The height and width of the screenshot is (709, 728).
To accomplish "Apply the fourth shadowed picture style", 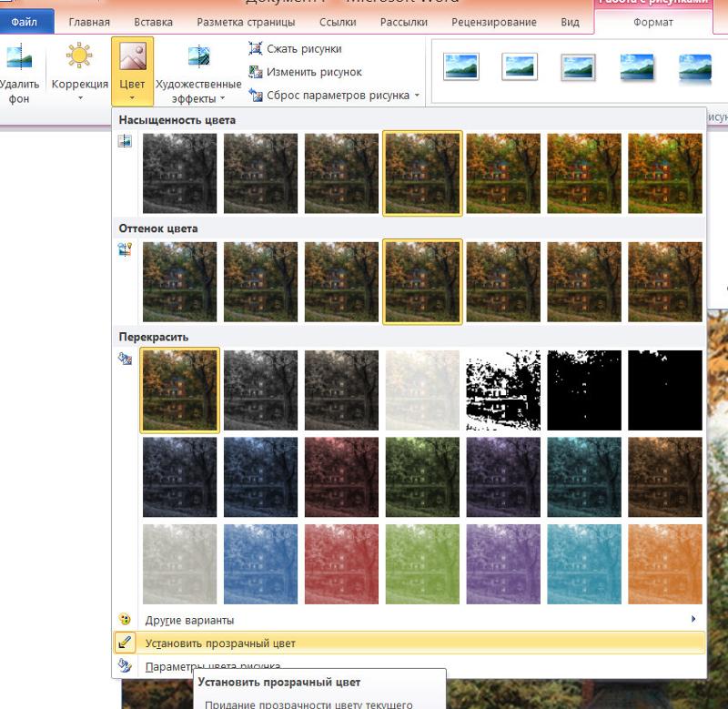I will tap(637, 66).
